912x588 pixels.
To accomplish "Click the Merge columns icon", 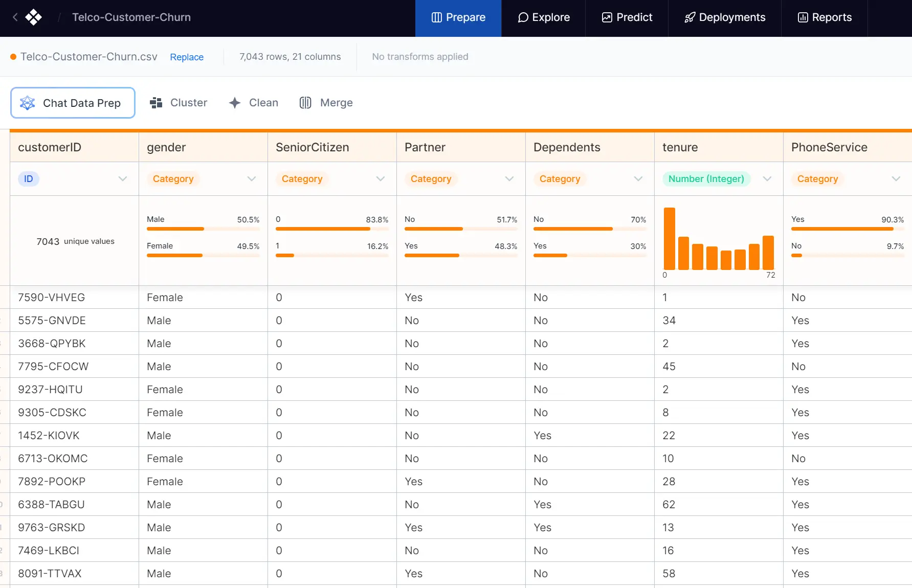I will [x=305, y=103].
